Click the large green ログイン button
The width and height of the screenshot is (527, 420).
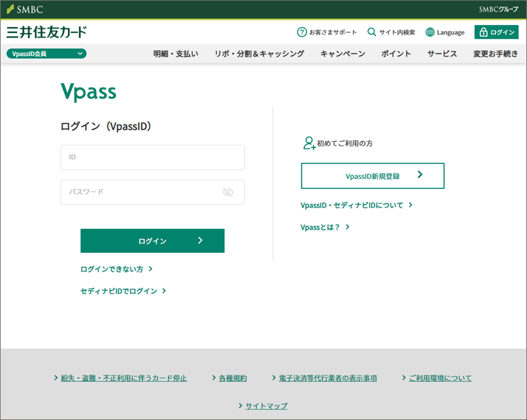(x=153, y=240)
